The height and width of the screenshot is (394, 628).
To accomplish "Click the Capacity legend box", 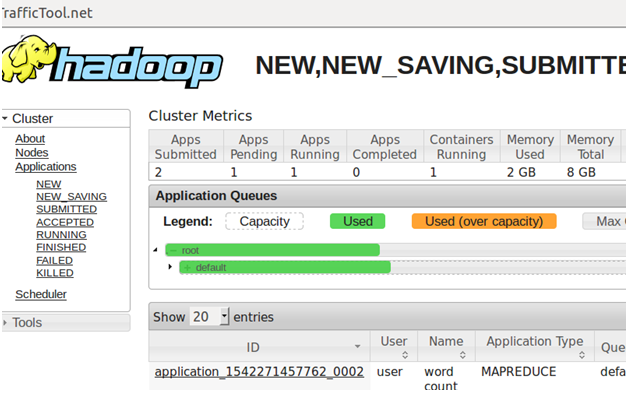I will coord(264,221).
